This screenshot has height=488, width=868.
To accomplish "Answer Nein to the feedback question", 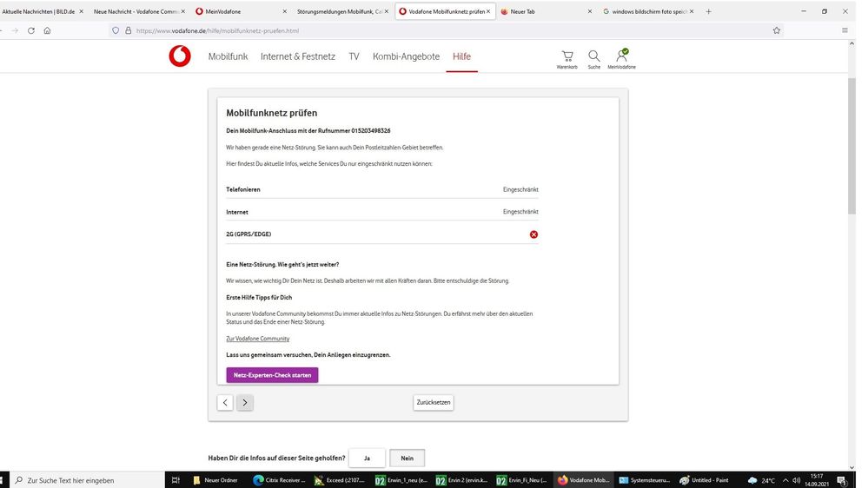I will [407, 458].
